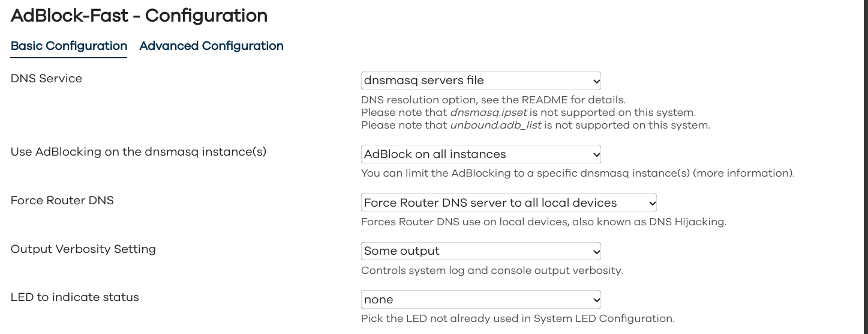Click the System LED Configuration hint text
This screenshot has height=334, width=868.
click(518, 318)
